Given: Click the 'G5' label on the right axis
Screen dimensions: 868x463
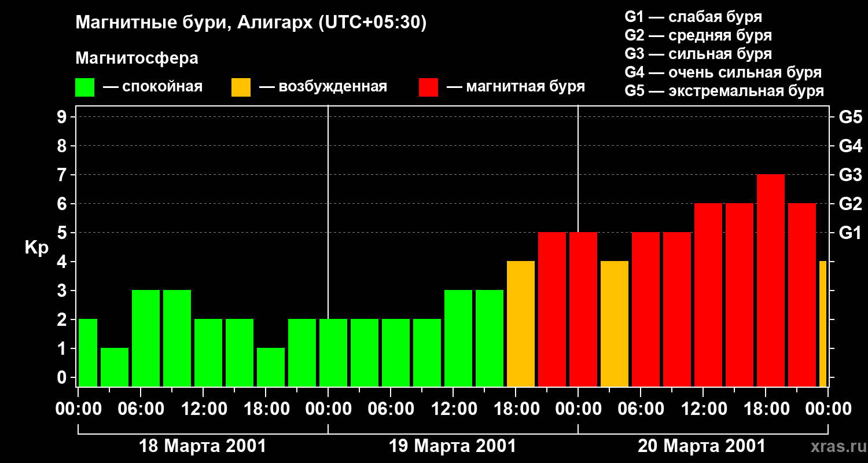Looking at the screenshot, I should pos(850,117).
